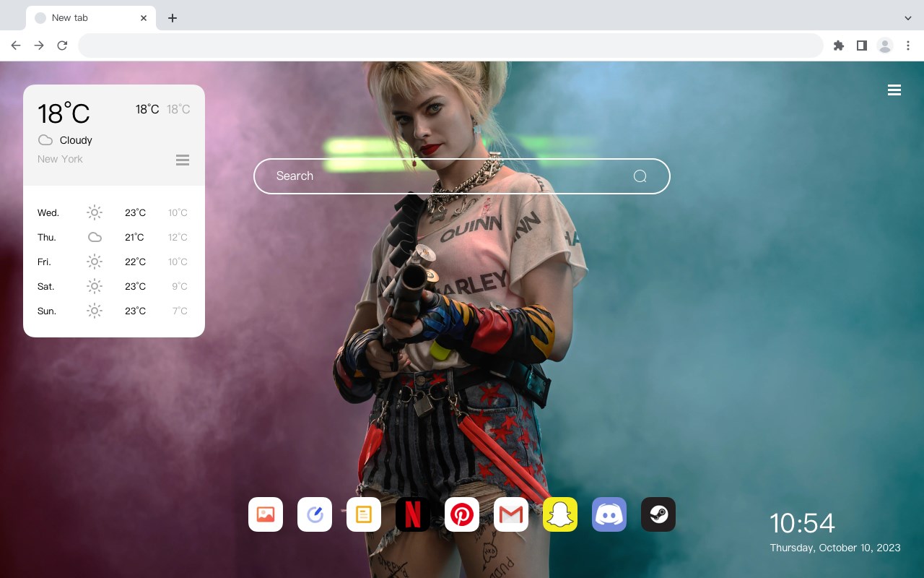Image resolution: width=924 pixels, height=578 pixels.
Task: Select the New tab tab
Action: 91,17
